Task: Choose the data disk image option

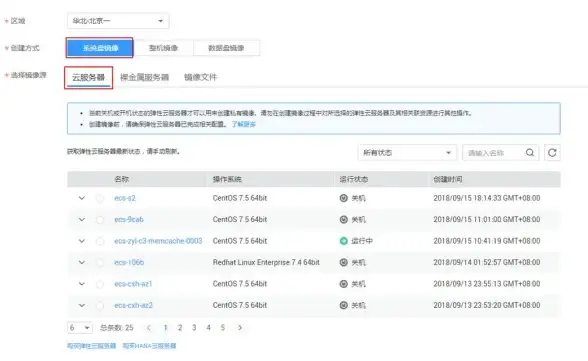Action: tap(226, 48)
